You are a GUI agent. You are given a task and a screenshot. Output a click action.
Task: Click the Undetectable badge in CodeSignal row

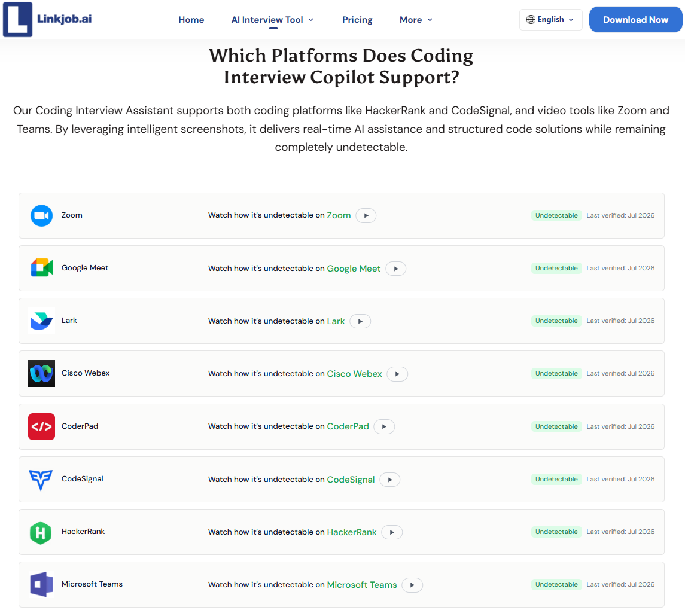point(556,480)
